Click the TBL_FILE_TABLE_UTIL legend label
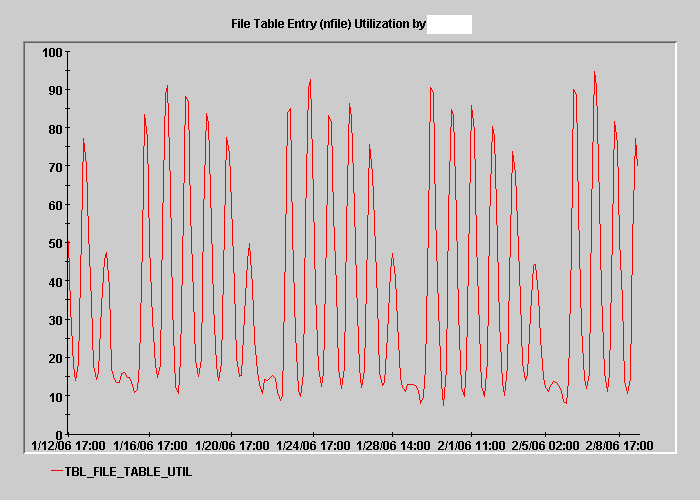 (x=128, y=472)
